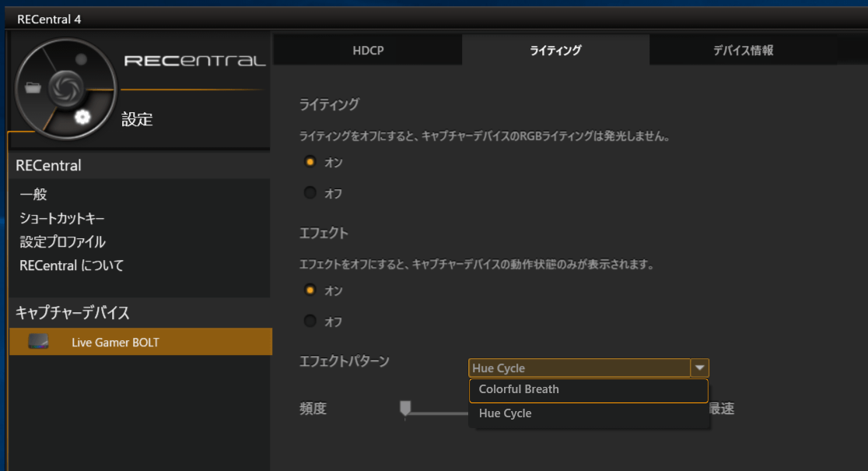Click the 頻度 label
868x471 pixels.
[x=313, y=409]
